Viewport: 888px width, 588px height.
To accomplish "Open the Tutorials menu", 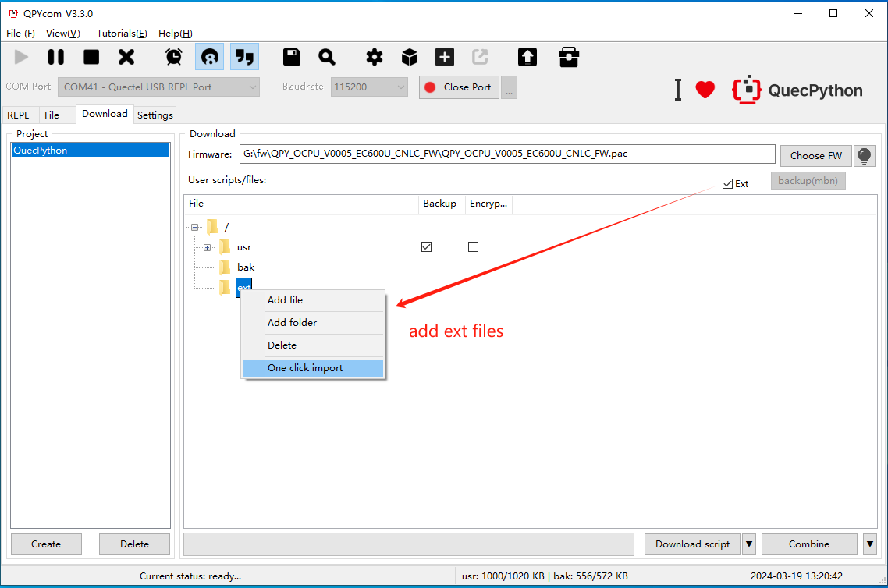I will click(122, 34).
